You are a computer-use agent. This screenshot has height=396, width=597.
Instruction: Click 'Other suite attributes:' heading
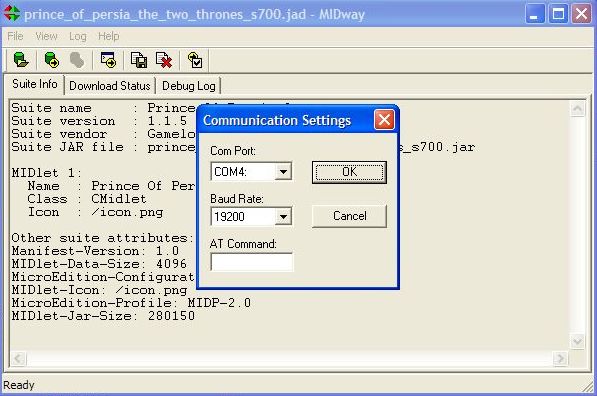[x=102, y=238]
